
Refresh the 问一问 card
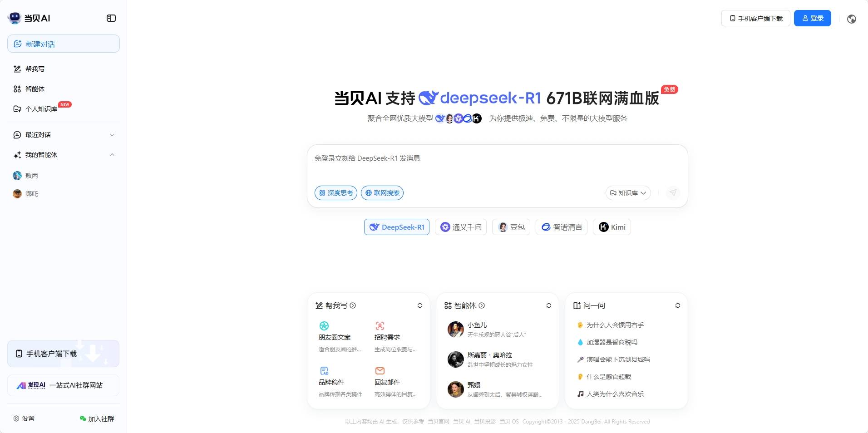coord(678,305)
